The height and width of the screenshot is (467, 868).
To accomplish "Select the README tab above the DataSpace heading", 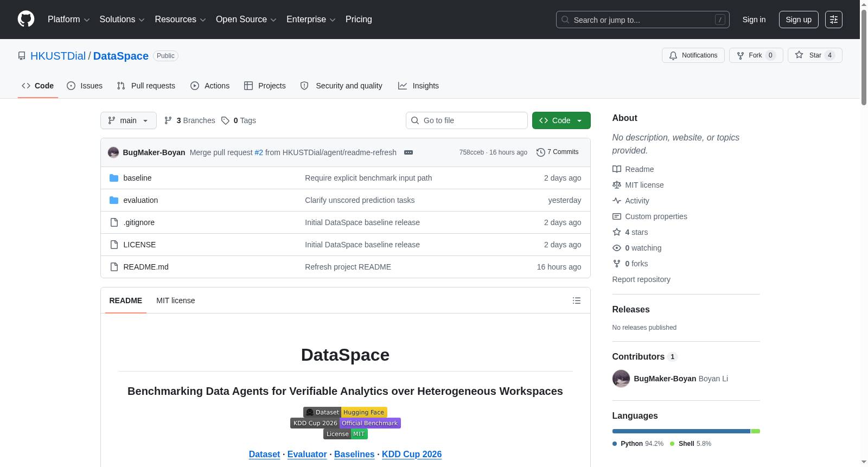I will click(126, 300).
